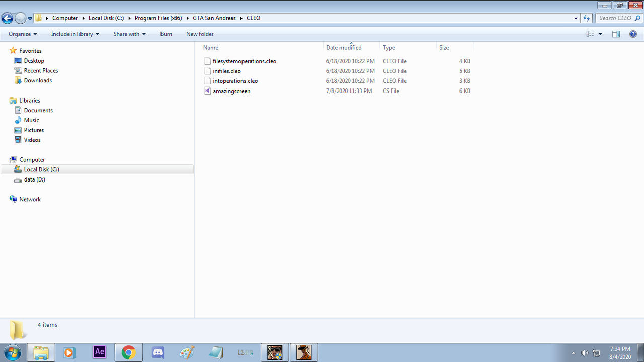
Task: Launch Adobe After Effects from taskbar
Action: pos(100,352)
